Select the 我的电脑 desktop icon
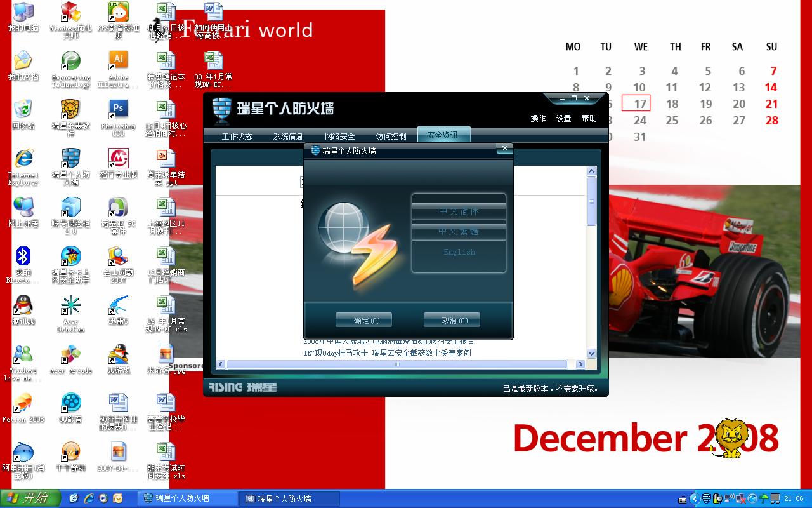 point(23,17)
